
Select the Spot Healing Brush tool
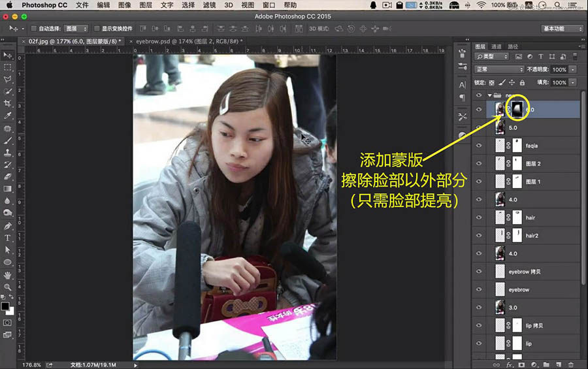click(7, 128)
